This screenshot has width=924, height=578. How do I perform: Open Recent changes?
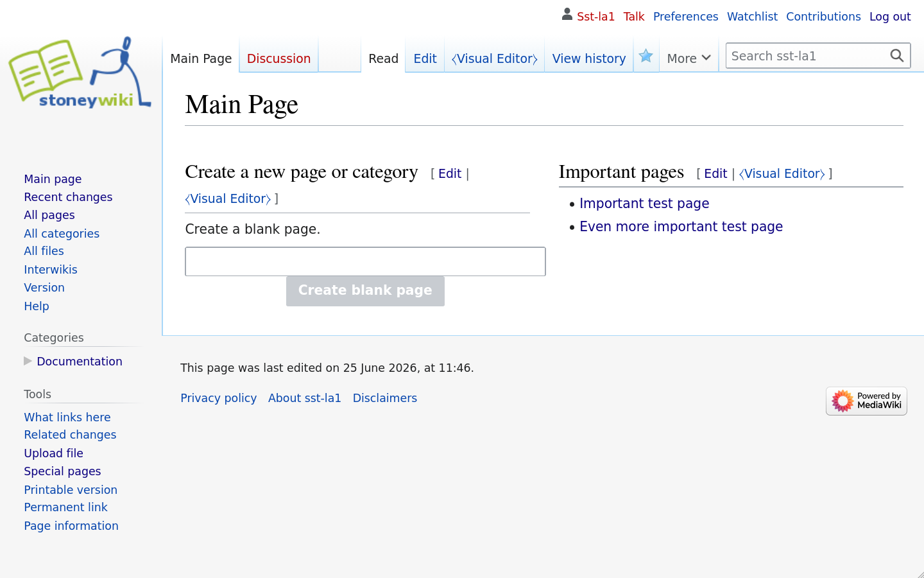tap(68, 197)
